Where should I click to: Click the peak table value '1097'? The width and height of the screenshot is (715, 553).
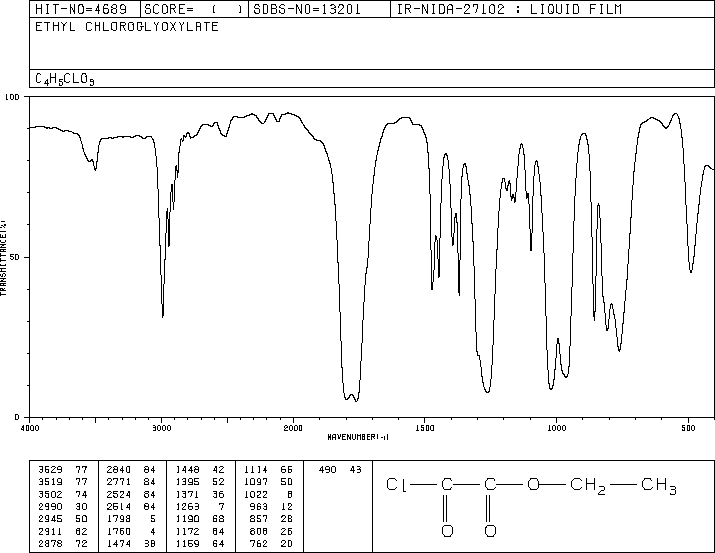click(x=255, y=482)
